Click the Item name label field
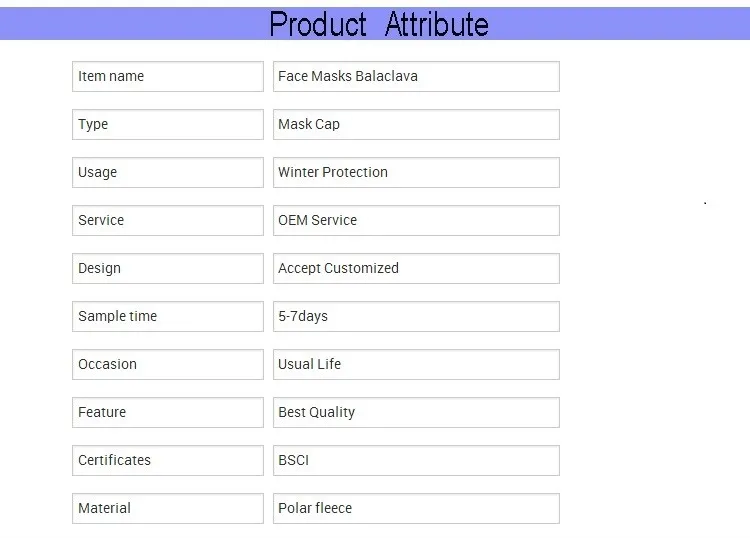Viewport: 750px width, 538px height. [x=167, y=77]
